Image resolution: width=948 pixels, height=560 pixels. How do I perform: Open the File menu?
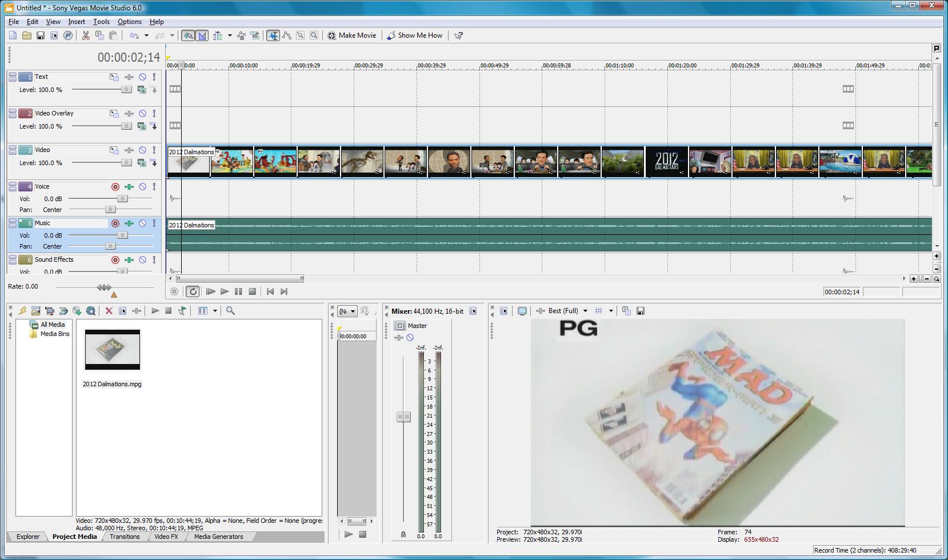14,22
